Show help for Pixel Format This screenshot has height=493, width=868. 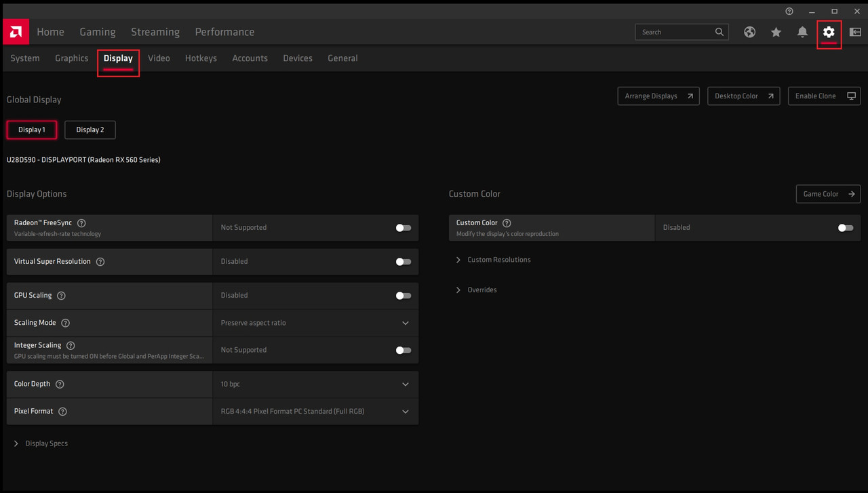coord(62,411)
